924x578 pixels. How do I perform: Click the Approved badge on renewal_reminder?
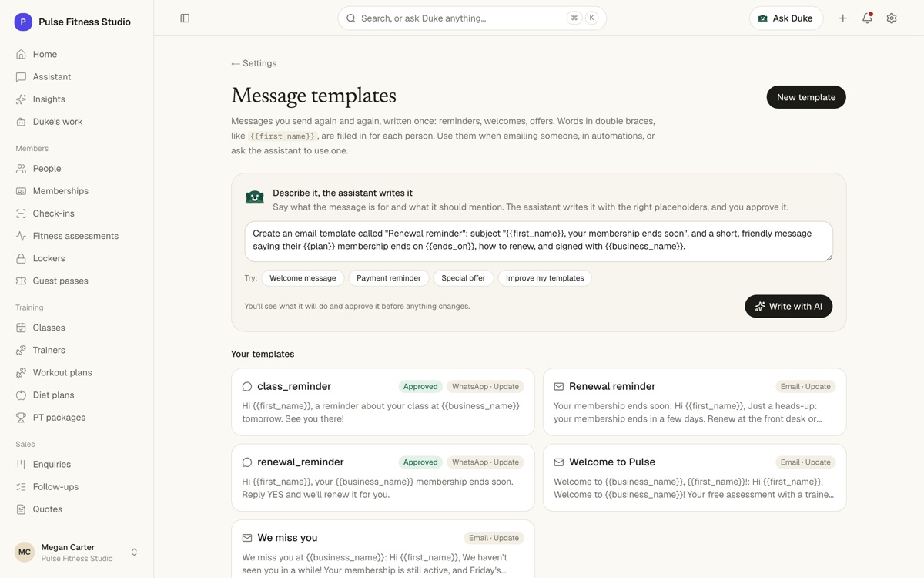tap(420, 462)
